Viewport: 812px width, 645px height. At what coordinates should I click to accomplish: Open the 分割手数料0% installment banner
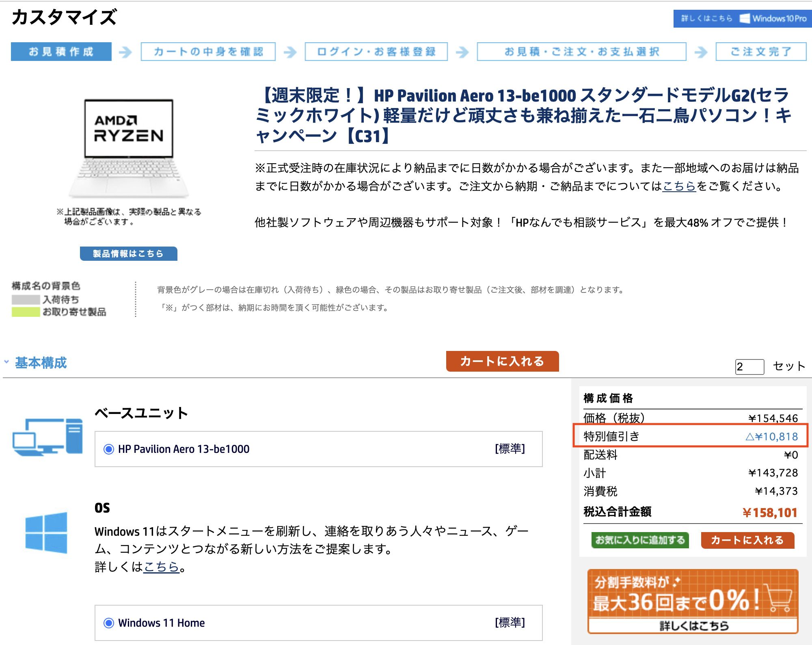693,601
